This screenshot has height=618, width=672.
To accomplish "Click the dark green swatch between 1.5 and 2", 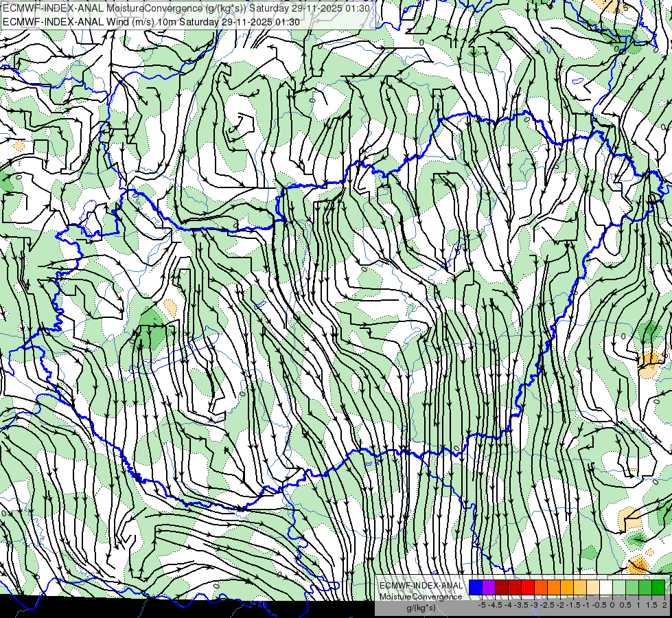I will point(658,587).
